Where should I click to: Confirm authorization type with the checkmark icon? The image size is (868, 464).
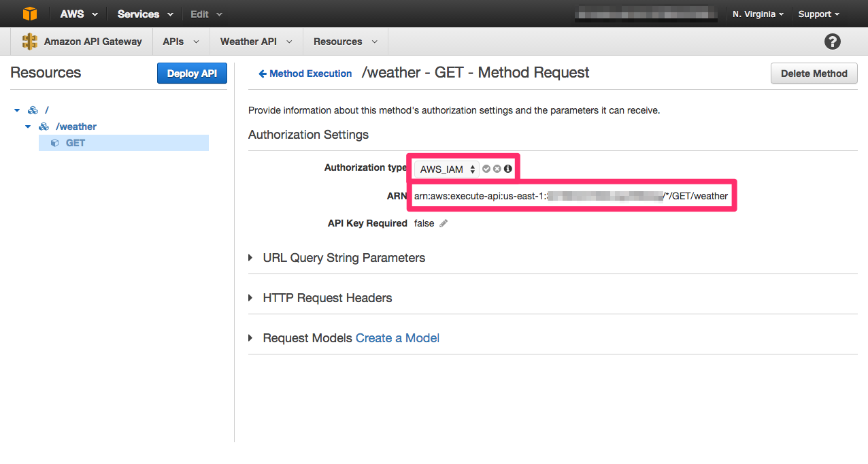coord(486,169)
